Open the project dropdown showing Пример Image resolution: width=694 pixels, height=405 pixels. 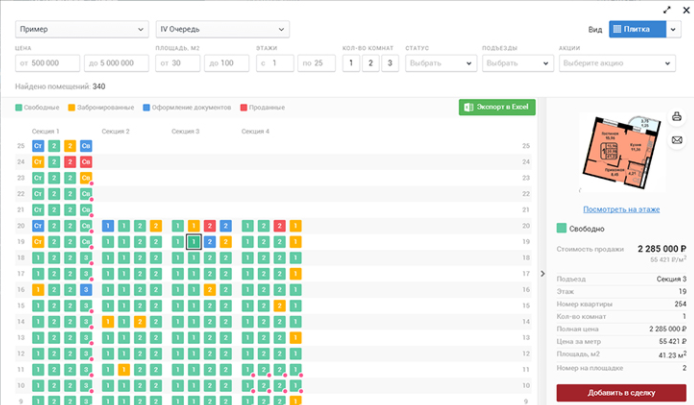point(82,29)
